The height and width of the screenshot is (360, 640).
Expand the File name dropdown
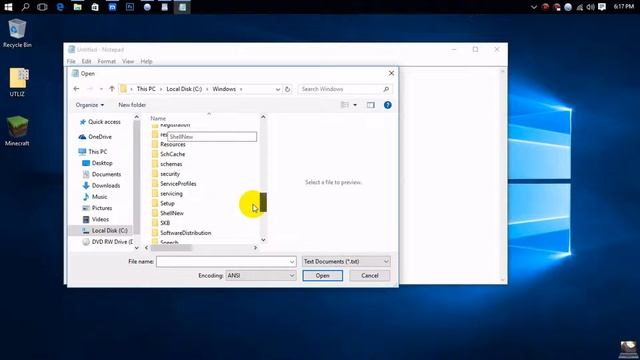coord(292,262)
